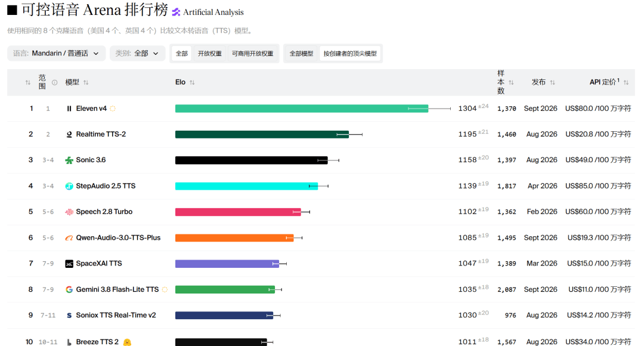Select the 全部模型 filter tab
The image size is (644, 346).
(x=301, y=54)
